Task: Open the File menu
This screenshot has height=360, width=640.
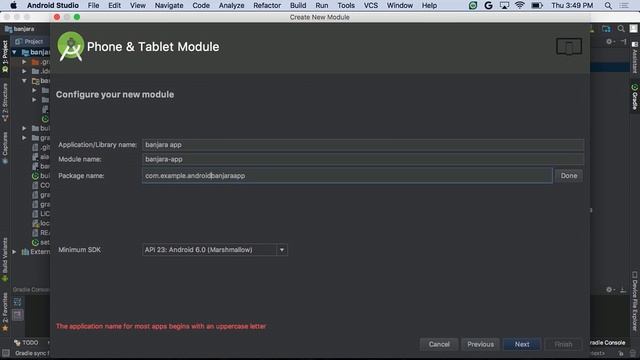Action: pos(93,5)
